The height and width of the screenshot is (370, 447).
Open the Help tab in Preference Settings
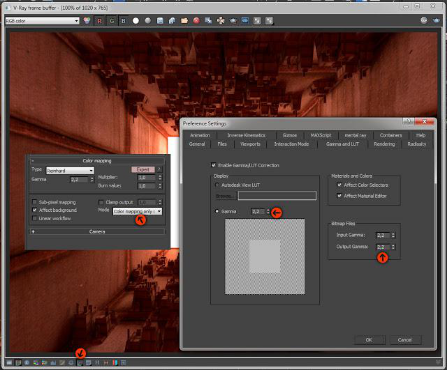point(421,135)
